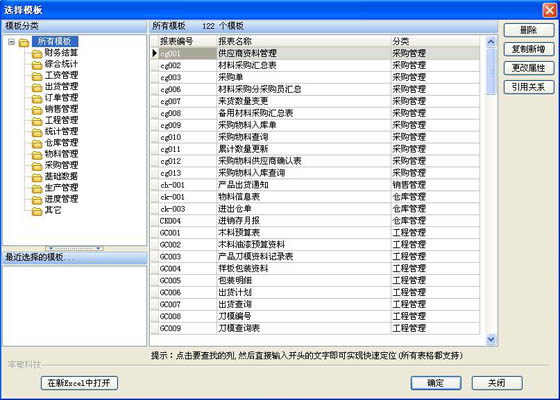Viewport: 560px width, 400px height.
Task: Open the 订单管理 folder icon
Action: click(x=37, y=99)
